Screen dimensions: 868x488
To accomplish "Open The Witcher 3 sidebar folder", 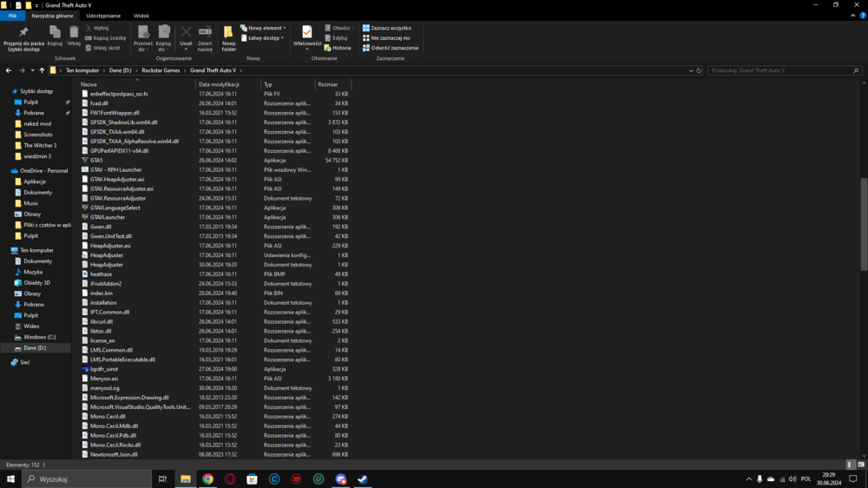I will (x=36, y=145).
